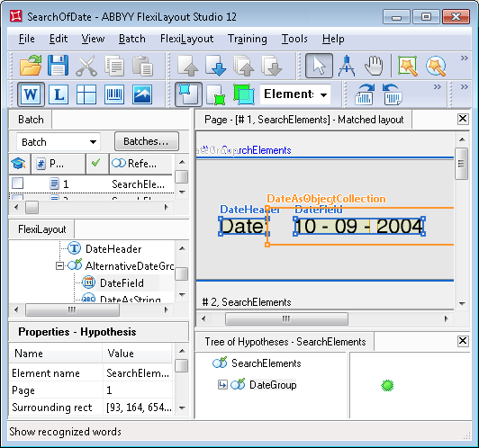
Task: Open the View menu
Action: [x=93, y=39]
